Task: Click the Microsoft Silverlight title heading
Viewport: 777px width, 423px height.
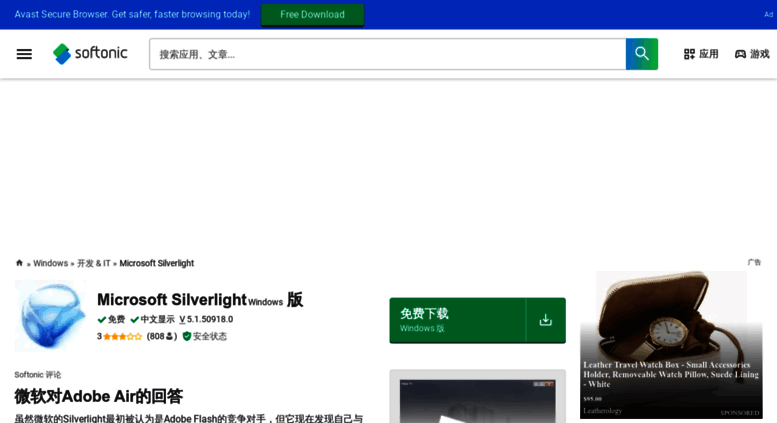Action: point(171,300)
